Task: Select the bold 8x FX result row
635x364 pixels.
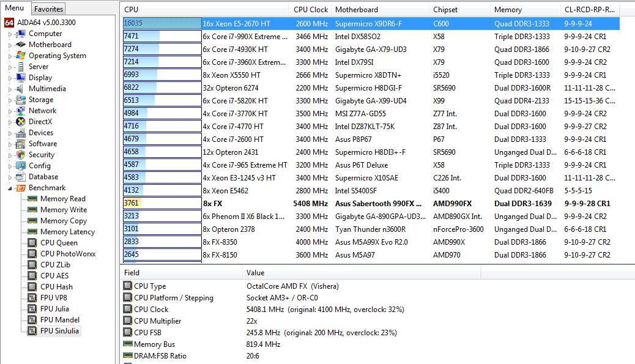Action: pyautogui.click(x=371, y=204)
